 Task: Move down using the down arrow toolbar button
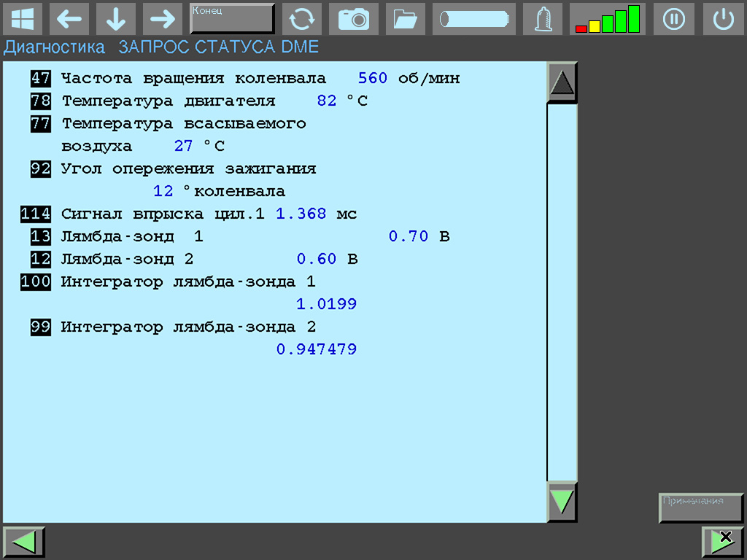(x=116, y=19)
